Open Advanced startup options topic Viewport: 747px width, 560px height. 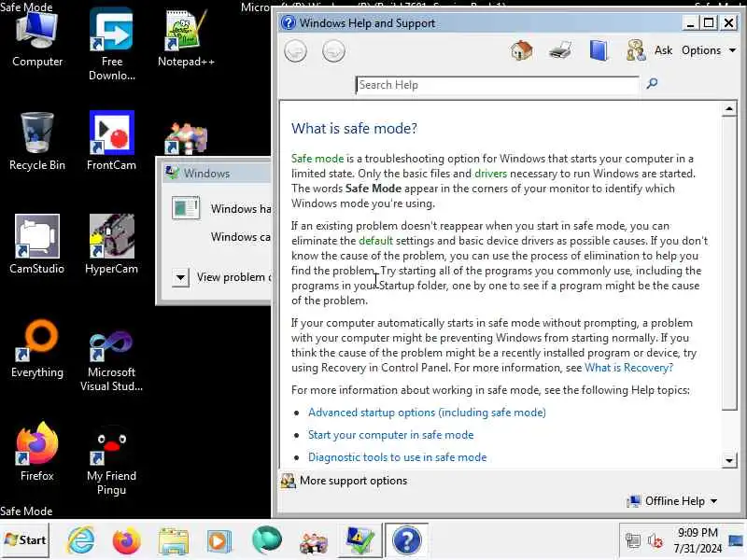point(427,413)
